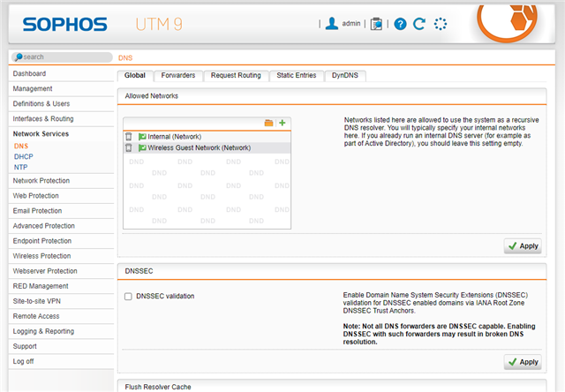Click the reload refresh arrow icon
Image resolution: width=565 pixels, height=392 pixels.
coord(419,24)
